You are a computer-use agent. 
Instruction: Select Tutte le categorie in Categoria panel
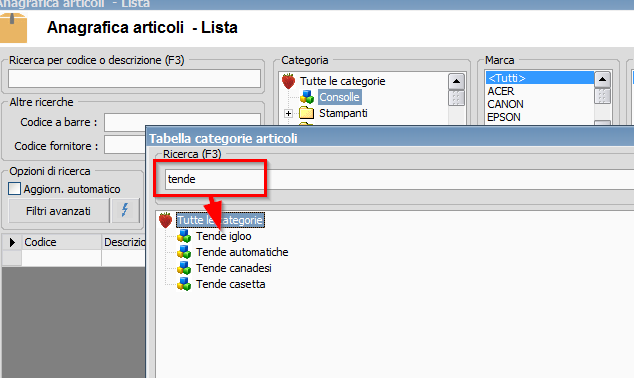[x=342, y=81]
